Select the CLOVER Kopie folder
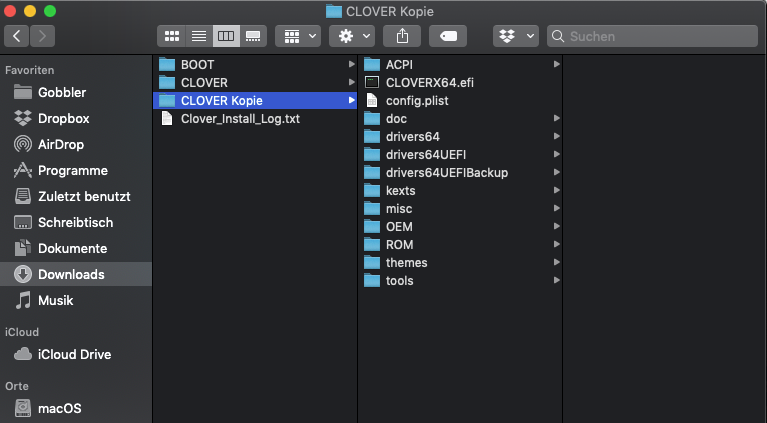Screen dimensions: 767x423 (x=255, y=101)
